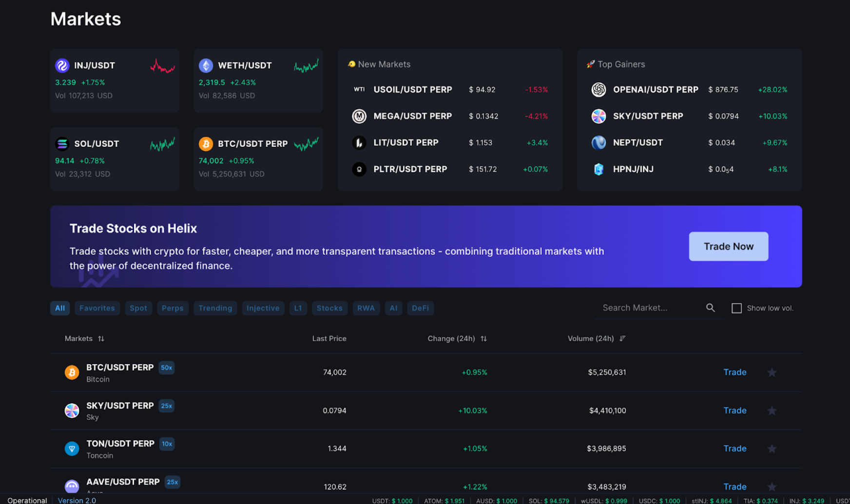Favorite AAVE/USDT PERP with the star
This screenshot has width=850, height=504.
[x=772, y=486]
